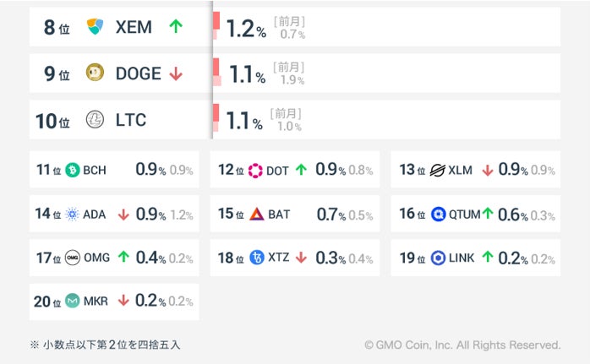590x364 pixels.
Task: Click the OMG coin logo icon
Action: [73, 258]
